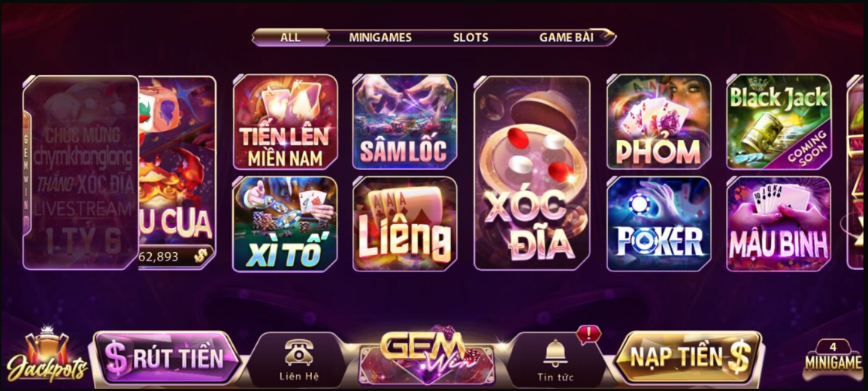Switch to the SLOTS tab
This screenshot has width=868, height=391.
(x=470, y=37)
